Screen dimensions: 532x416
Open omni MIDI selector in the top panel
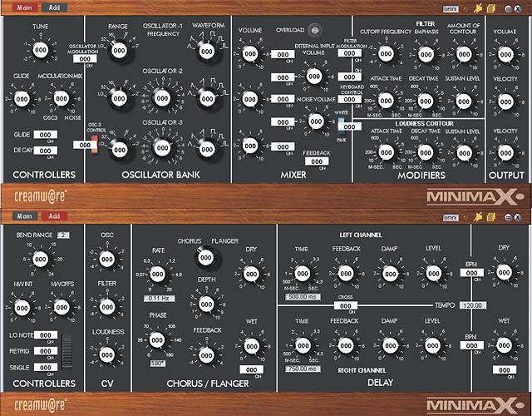pos(451,9)
